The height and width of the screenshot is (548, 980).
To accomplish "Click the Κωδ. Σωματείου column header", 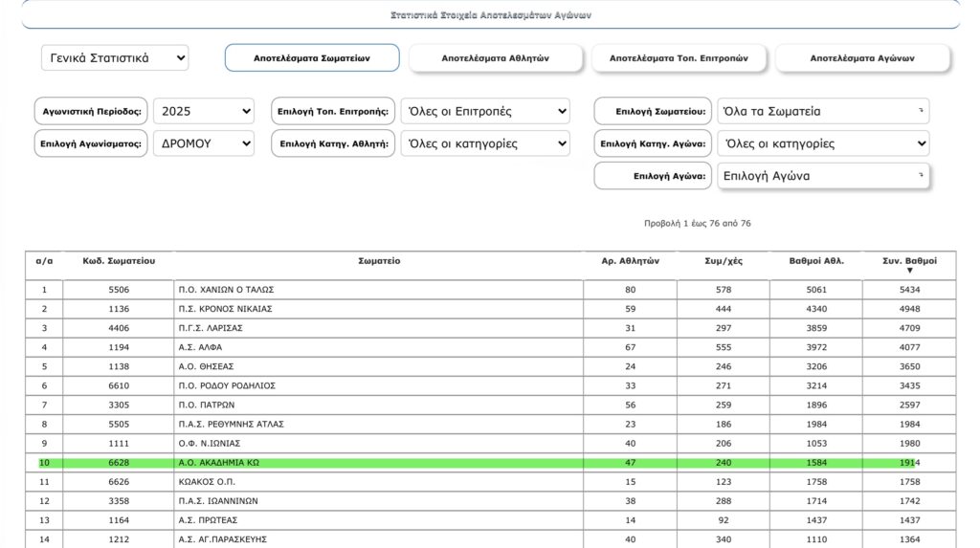I will [x=119, y=260].
